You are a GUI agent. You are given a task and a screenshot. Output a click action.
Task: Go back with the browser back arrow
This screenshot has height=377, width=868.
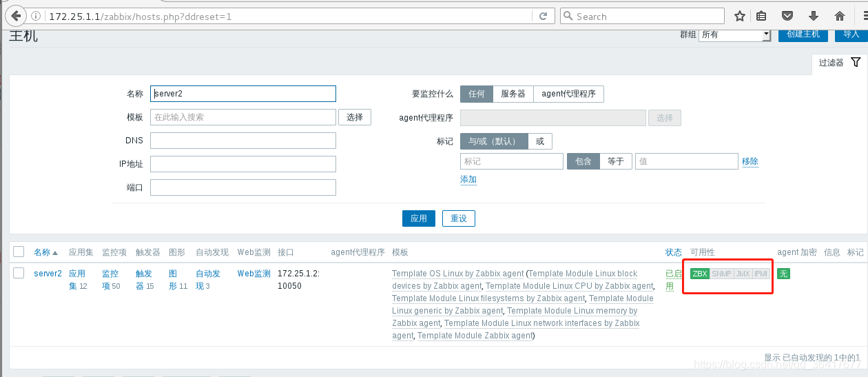15,16
